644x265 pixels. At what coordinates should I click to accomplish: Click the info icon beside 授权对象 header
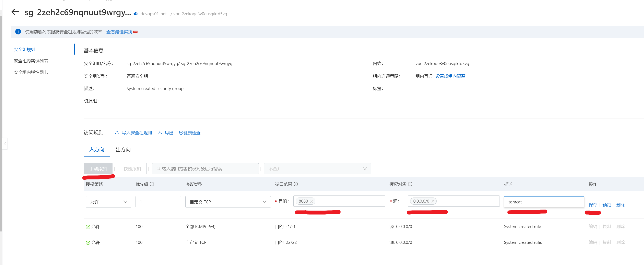pyautogui.click(x=410, y=184)
